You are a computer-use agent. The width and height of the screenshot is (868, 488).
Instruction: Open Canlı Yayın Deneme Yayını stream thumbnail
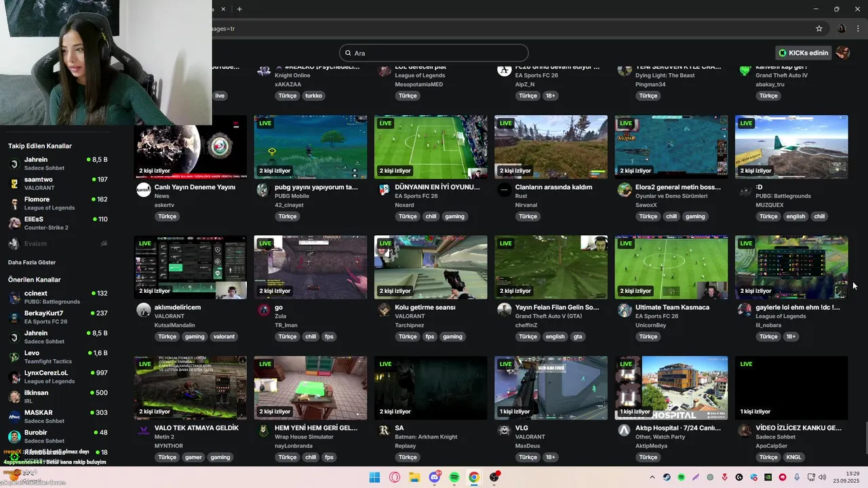click(x=191, y=147)
